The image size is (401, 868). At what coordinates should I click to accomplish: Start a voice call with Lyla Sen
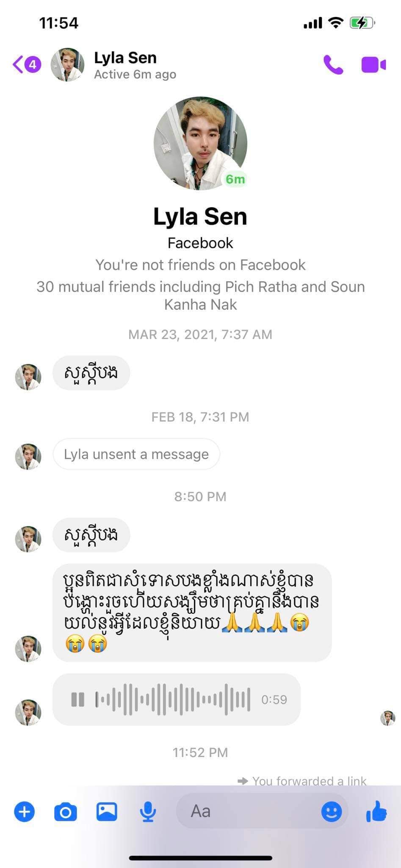coord(333,65)
